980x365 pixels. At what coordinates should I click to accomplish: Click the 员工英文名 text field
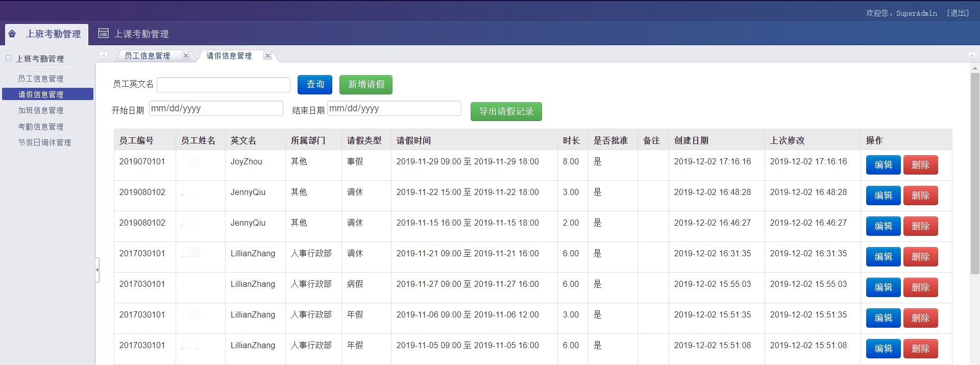[224, 85]
